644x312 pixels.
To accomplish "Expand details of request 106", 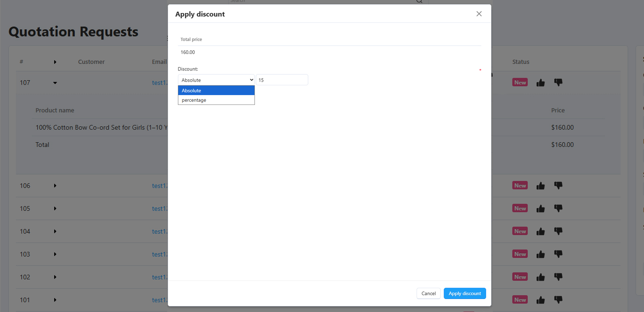I will coord(55,186).
